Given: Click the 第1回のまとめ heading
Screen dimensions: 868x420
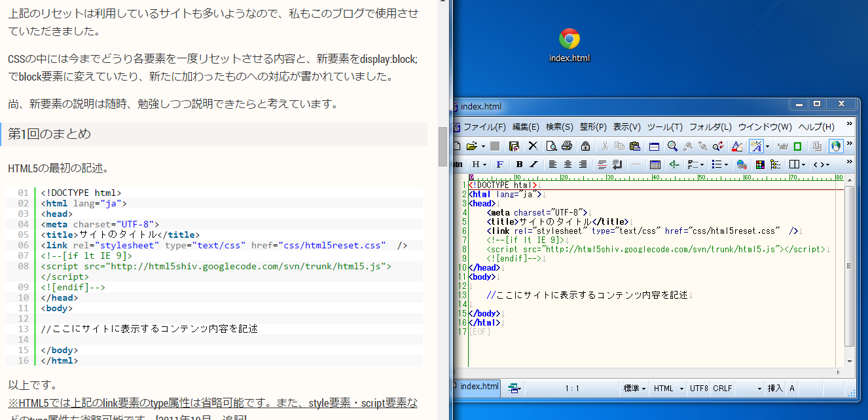Looking at the screenshot, I should [x=50, y=134].
